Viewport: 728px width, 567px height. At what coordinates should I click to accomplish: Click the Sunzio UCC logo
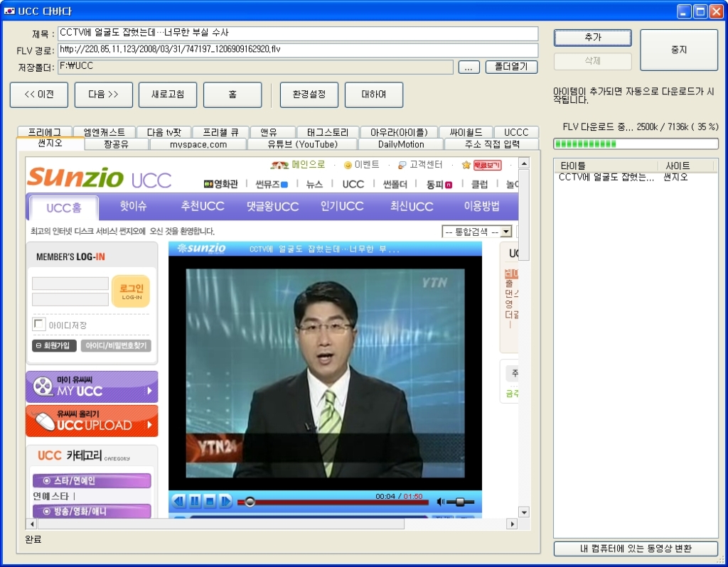point(100,178)
